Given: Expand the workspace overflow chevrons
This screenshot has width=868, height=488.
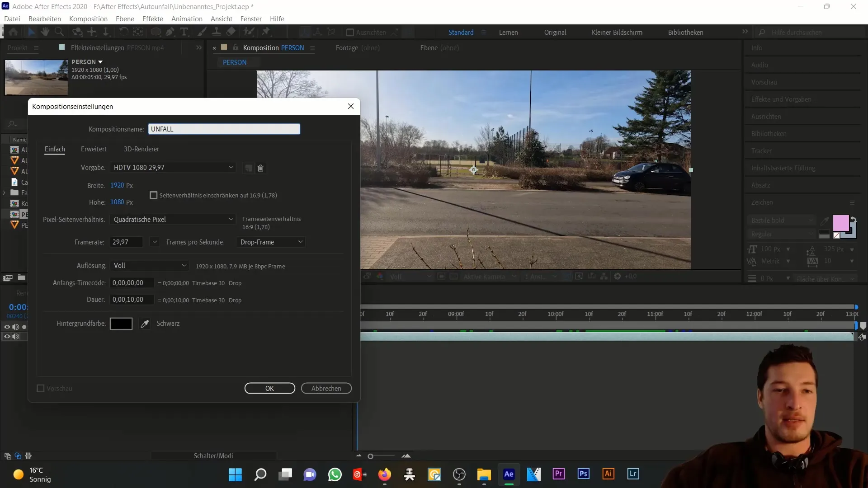Looking at the screenshot, I should pos(745,32).
